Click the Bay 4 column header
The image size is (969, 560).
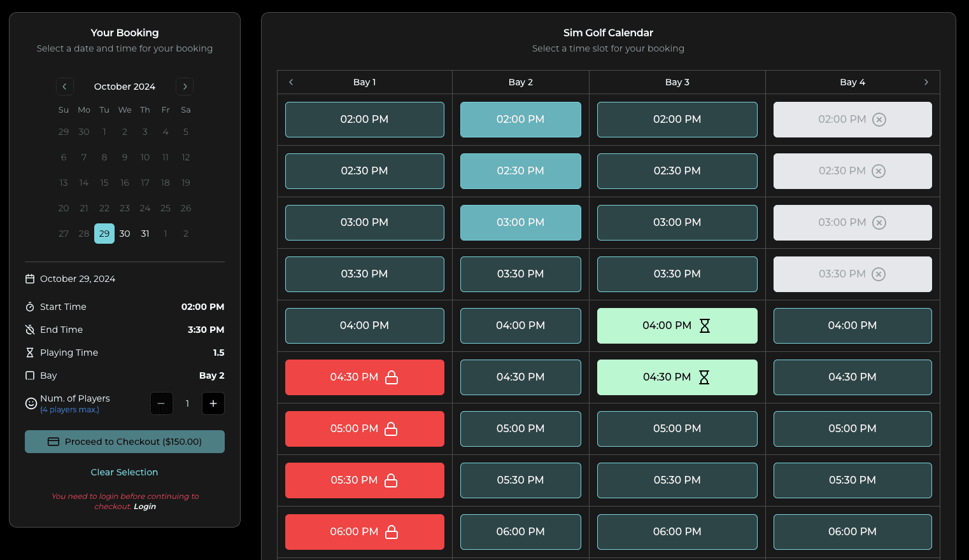tap(852, 82)
